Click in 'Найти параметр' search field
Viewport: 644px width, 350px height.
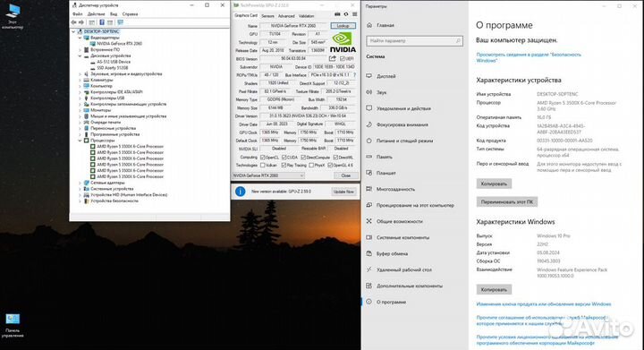click(415, 41)
